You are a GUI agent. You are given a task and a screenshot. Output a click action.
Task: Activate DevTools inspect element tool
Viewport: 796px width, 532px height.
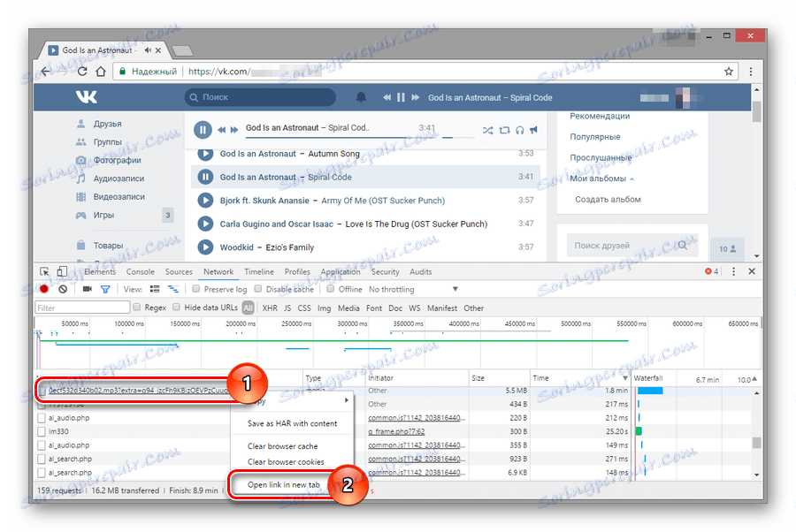[45, 272]
